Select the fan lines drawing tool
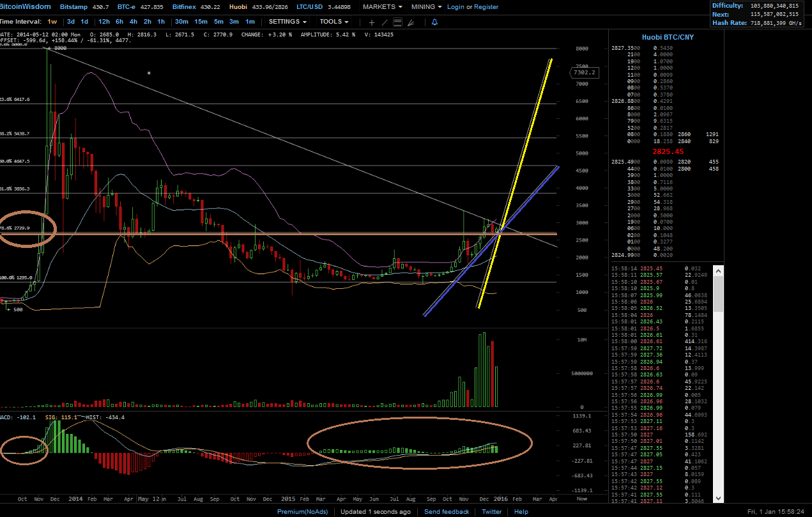812x517 pixels. pyautogui.click(x=410, y=22)
